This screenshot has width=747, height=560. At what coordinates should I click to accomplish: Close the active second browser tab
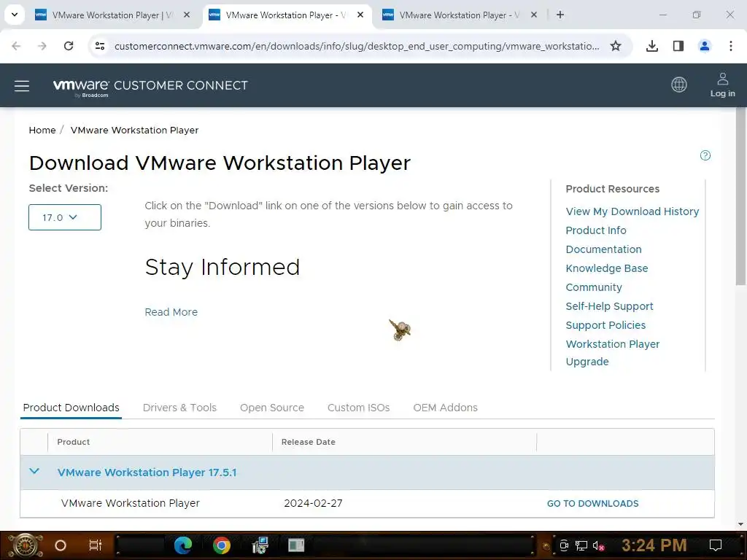pyautogui.click(x=360, y=15)
